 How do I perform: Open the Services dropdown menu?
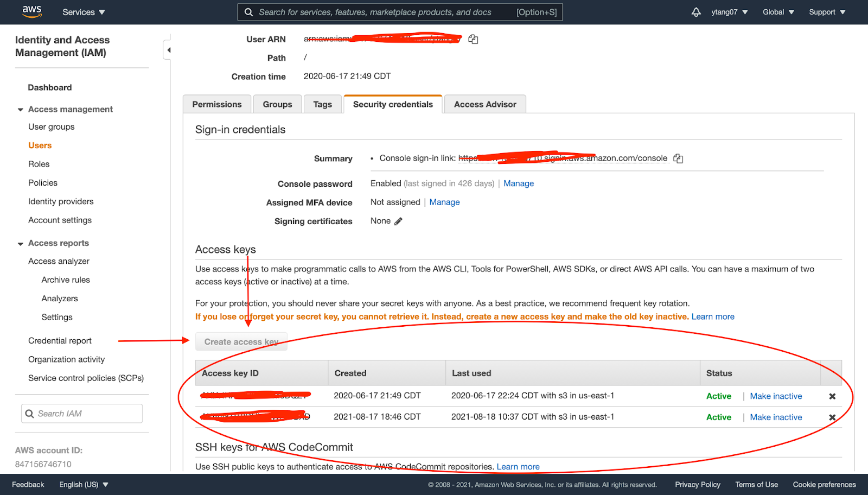tap(84, 12)
